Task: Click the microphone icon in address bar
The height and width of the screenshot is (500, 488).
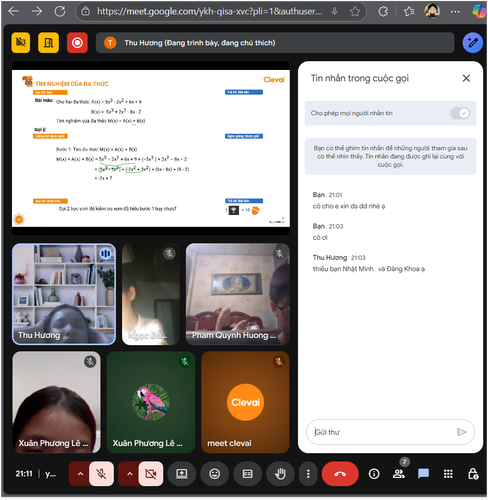Action: 334,12
